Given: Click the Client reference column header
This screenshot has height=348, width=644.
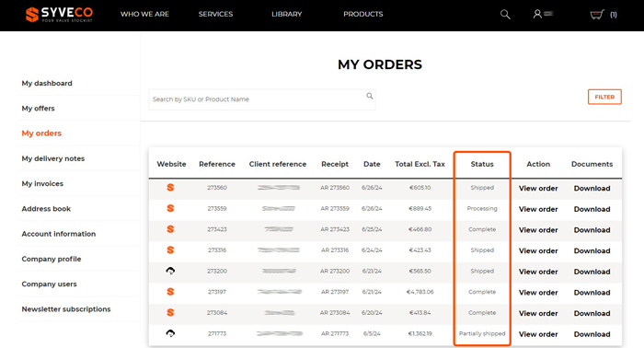Looking at the screenshot, I should pos(278,164).
